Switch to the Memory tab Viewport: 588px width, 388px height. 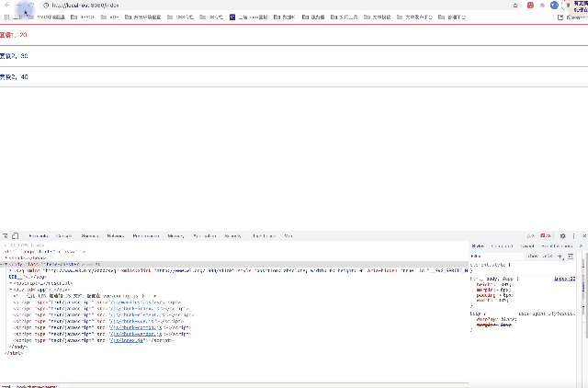175,236
